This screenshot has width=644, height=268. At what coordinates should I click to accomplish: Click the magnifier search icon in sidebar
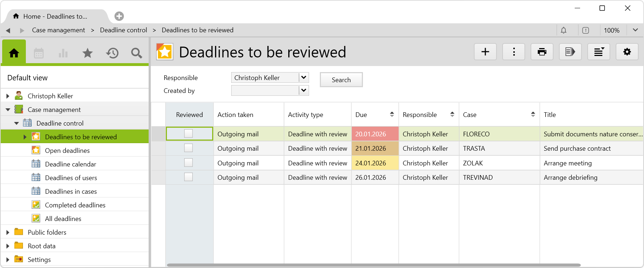136,53
